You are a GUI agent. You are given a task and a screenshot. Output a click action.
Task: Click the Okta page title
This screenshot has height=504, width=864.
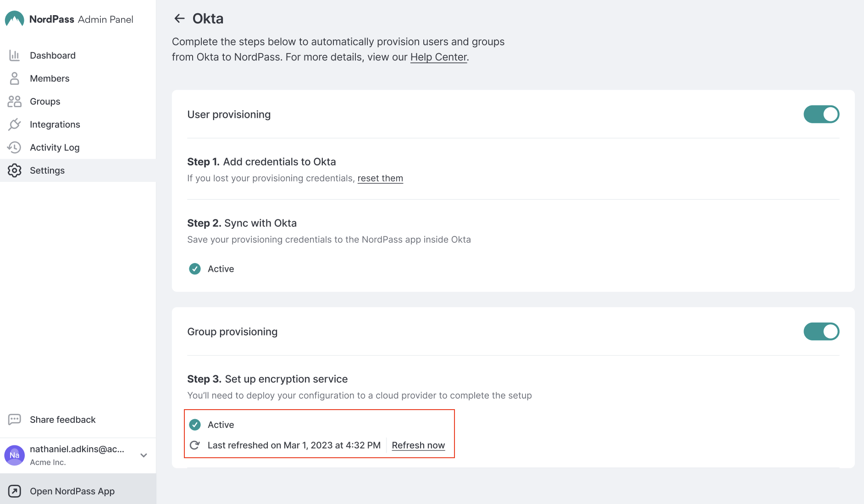point(208,19)
